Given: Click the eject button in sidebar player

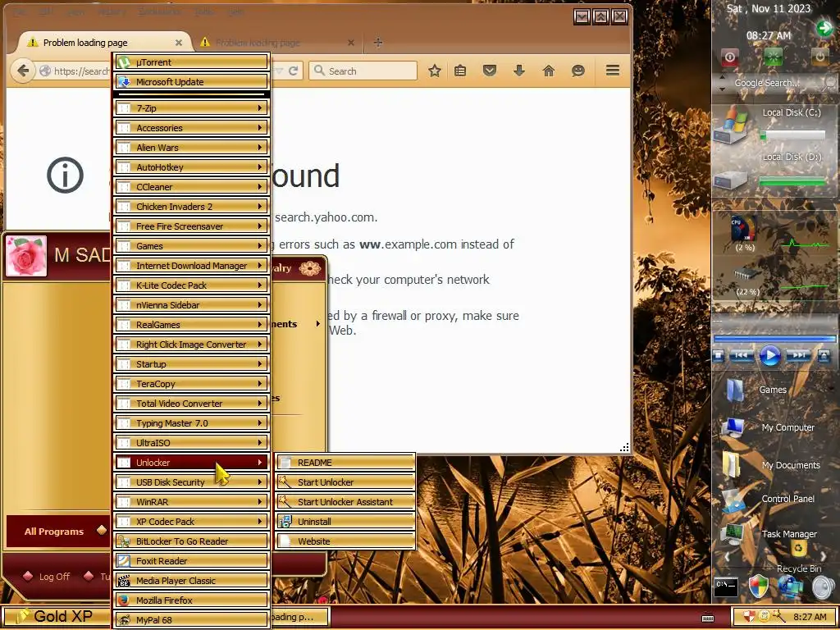Looking at the screenshot, I should coord(824,356).
